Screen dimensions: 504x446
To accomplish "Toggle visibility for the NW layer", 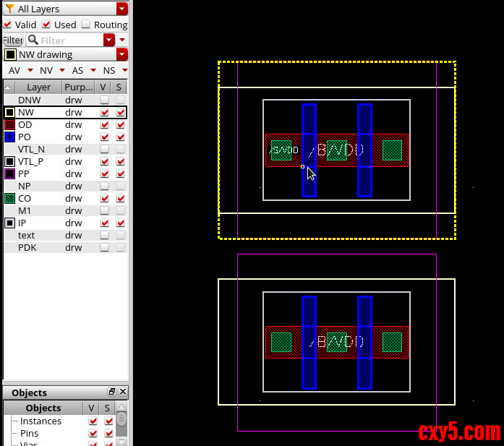I will coord(104,112).
